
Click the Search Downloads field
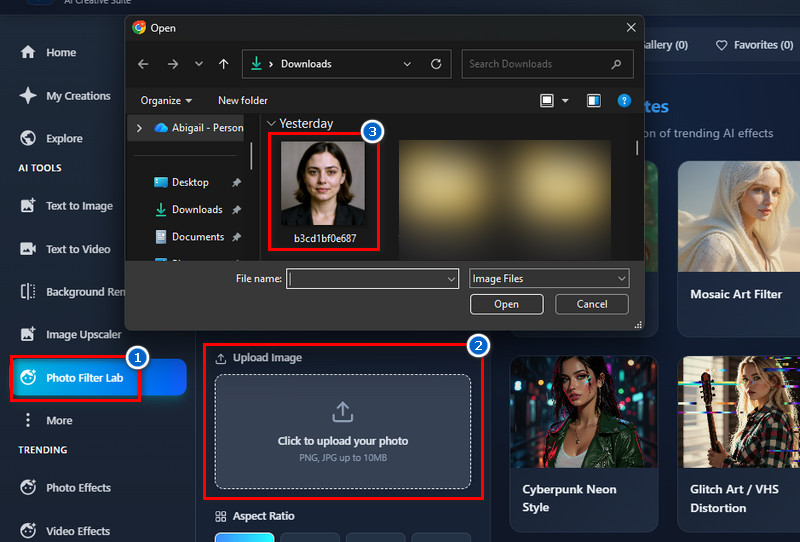[x=547, y=64]
